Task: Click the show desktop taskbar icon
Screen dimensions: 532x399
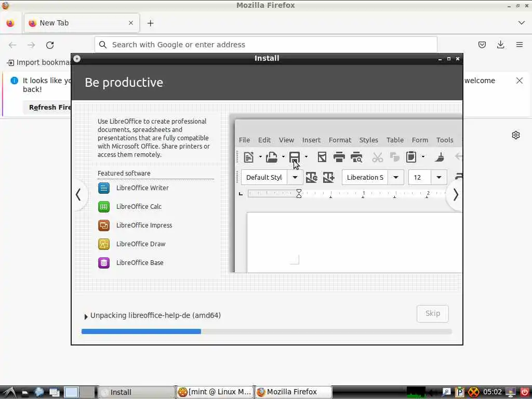Action: [x=54, y=393]
